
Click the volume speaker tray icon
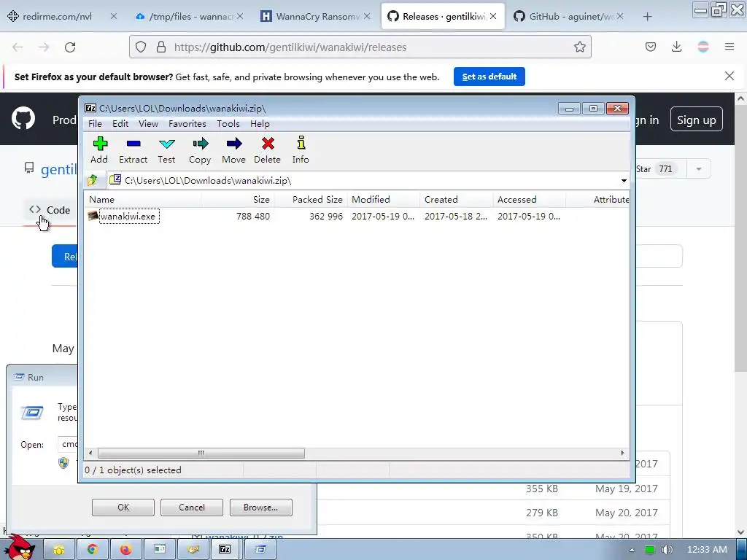[x=667, y=550]
